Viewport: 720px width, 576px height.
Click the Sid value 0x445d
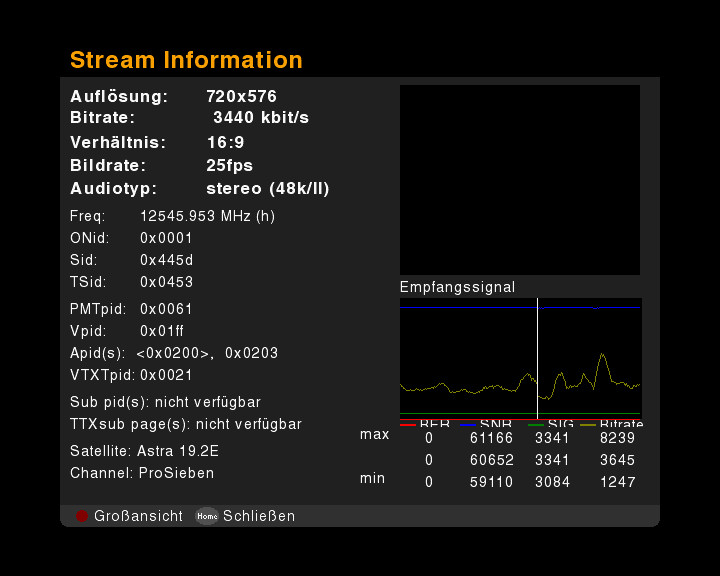167,260
